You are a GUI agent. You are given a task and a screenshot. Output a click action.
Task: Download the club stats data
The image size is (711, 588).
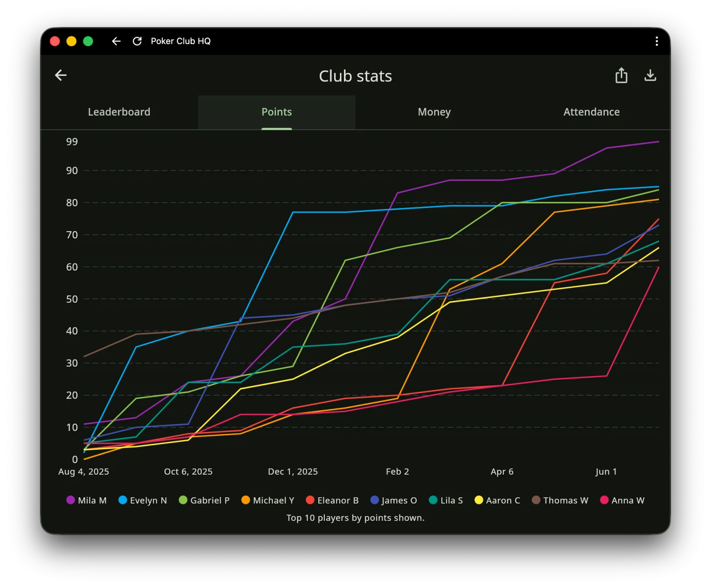click(x=650, y=76)
